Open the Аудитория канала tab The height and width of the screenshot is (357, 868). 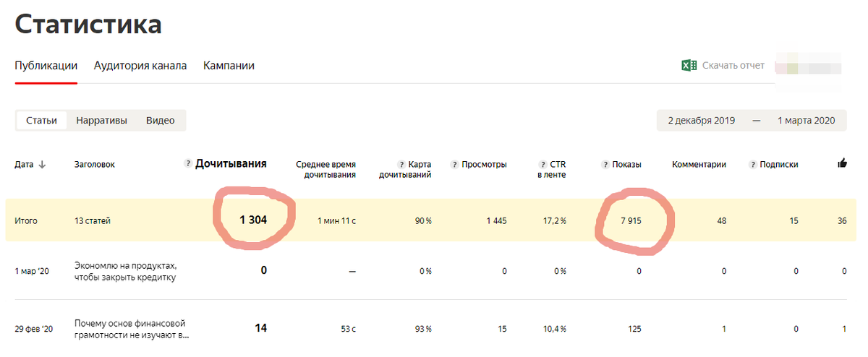pos(140,66)
